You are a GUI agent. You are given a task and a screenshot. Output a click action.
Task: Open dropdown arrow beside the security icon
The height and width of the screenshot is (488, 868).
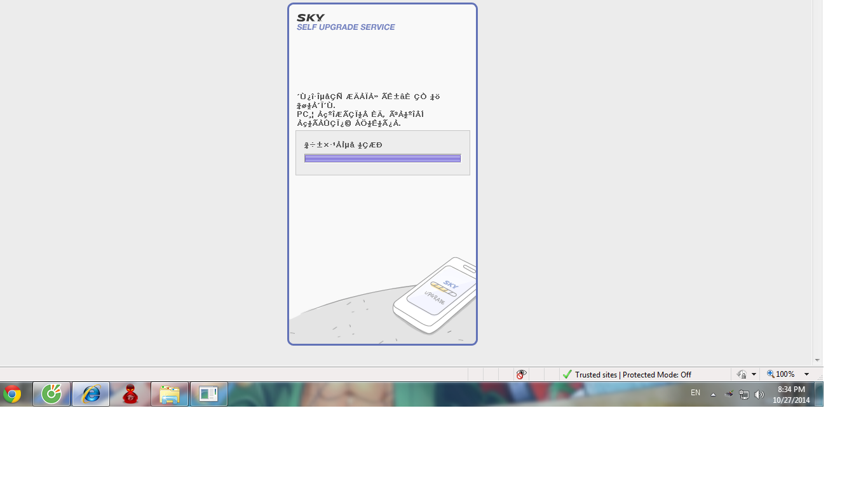[x=754, y=374]
